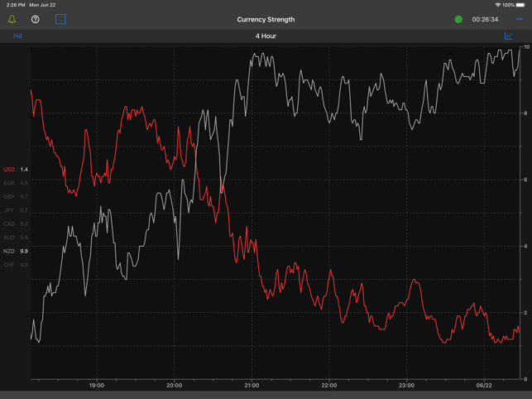Tap the 4 Hour timeframe title

tap(266, 36)
